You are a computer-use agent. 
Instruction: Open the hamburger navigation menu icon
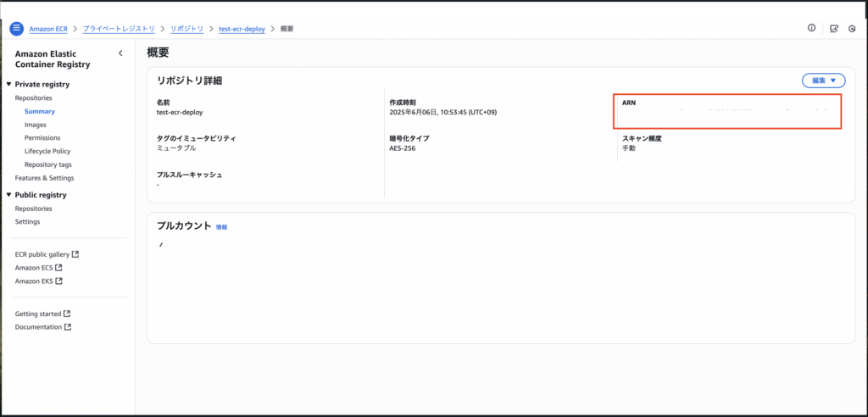click(x=16, y=28)
